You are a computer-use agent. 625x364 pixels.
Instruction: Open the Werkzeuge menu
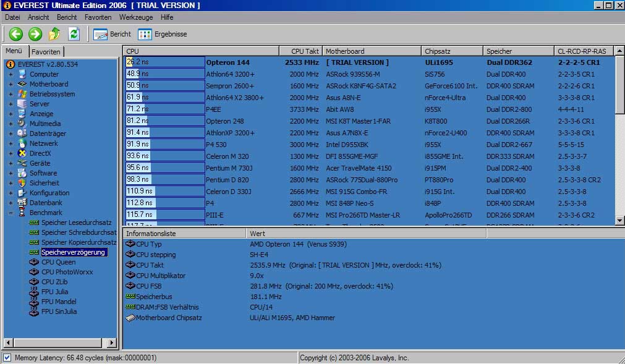[x=136, y=17]
